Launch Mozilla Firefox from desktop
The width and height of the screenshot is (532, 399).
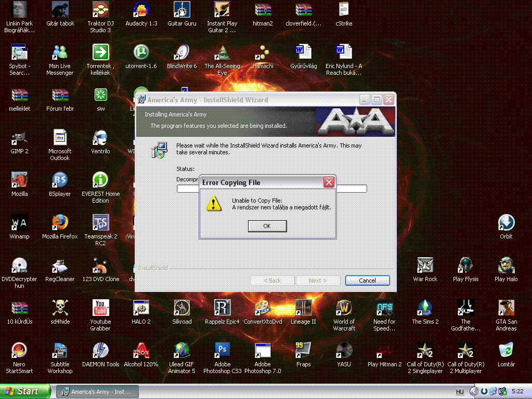(x=60, y=223)
